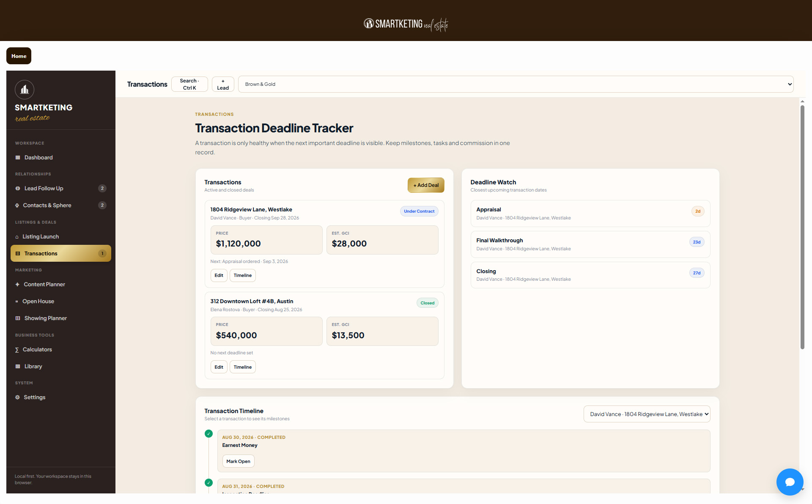Open the Brown & Gold theme dropdown
This screenshot has height=504, width=812.
click(x=516, y=84)
